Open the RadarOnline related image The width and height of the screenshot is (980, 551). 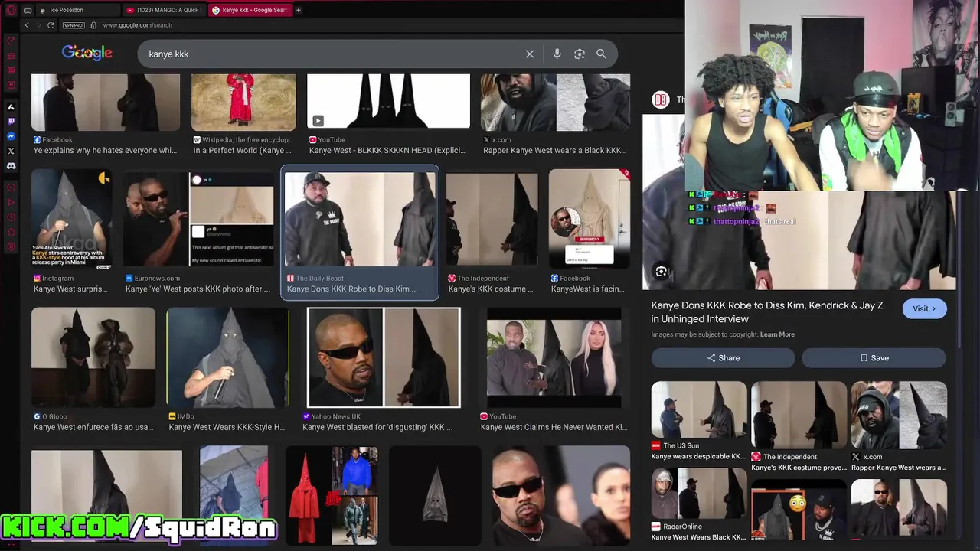coord(699,493)
